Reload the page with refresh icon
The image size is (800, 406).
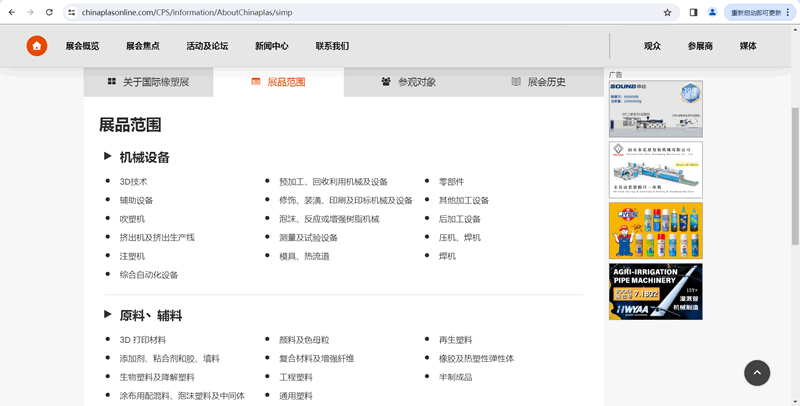pyautogui.click(x=49, y=13)
